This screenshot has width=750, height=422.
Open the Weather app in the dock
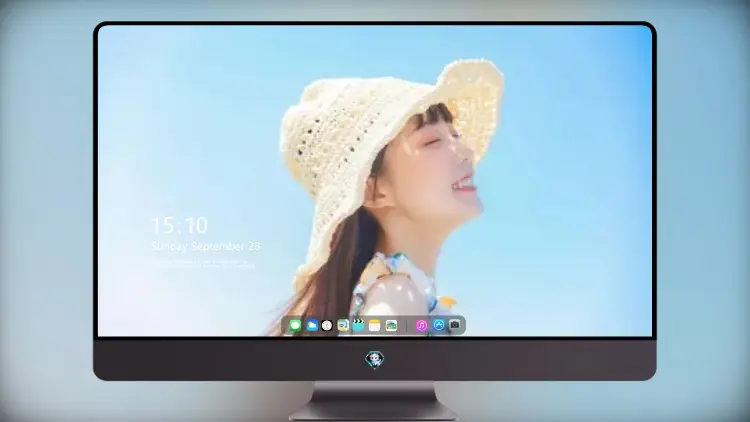pyautogui.click(x=312, y=326)
